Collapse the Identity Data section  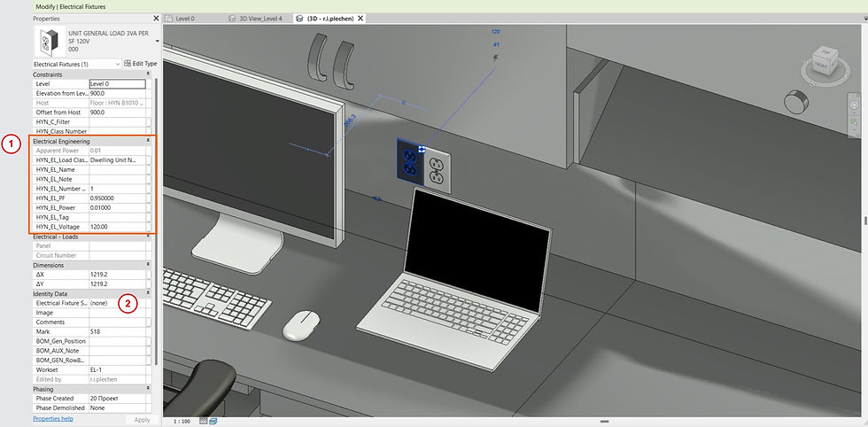pyautogui.click(x=148, y=293)
